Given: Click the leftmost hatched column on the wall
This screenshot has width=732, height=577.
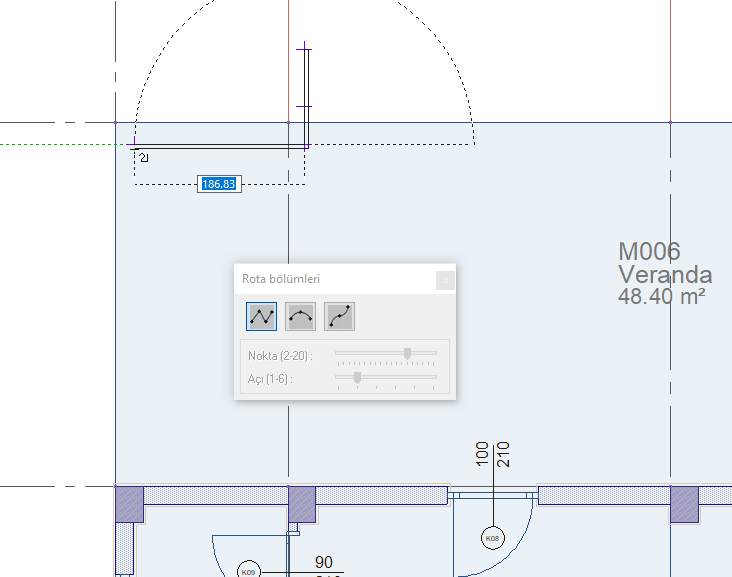Looking at the screenshot, I should 129,502.
